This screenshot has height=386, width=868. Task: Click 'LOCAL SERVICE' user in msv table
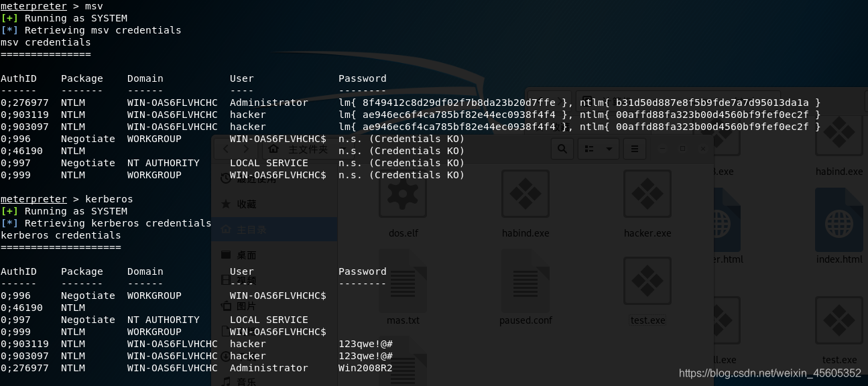point(269,163)
